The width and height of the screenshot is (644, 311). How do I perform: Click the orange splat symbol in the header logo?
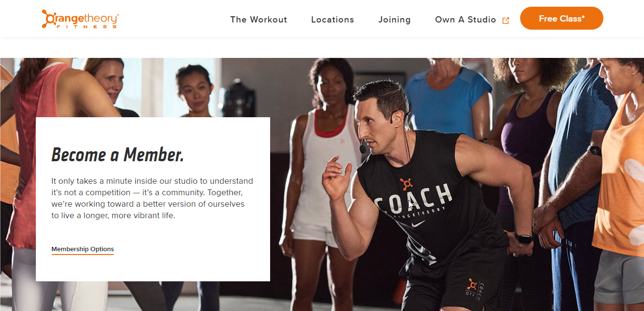tap(49, 19)
